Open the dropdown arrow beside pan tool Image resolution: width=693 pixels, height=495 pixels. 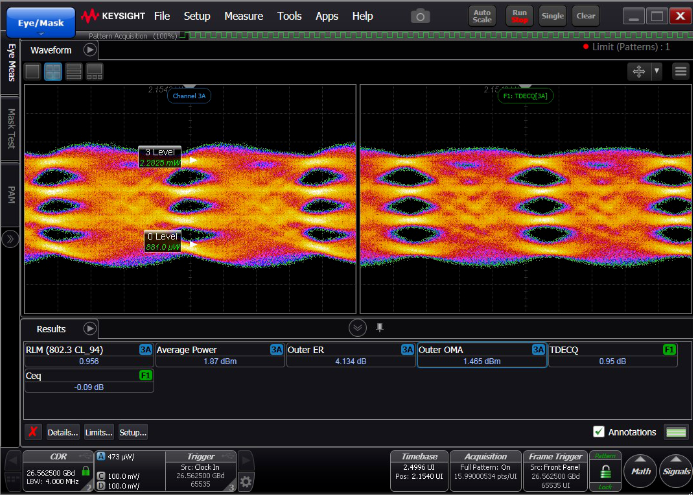(x=656, y=72)
